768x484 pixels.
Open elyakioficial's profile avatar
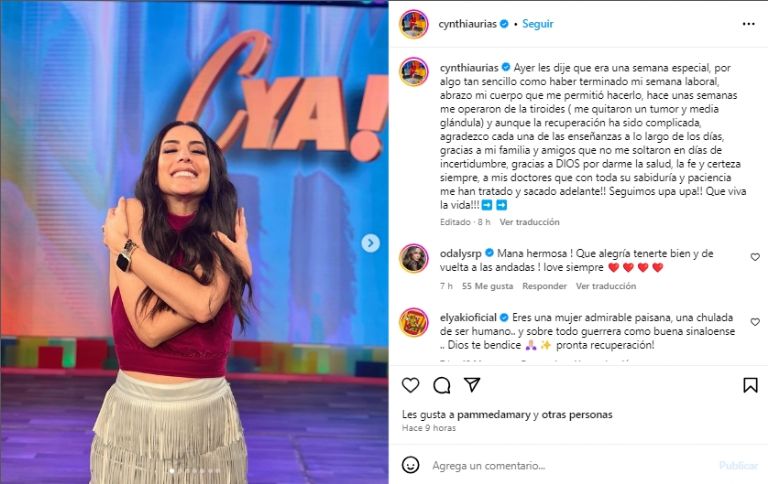coord(414,323)
